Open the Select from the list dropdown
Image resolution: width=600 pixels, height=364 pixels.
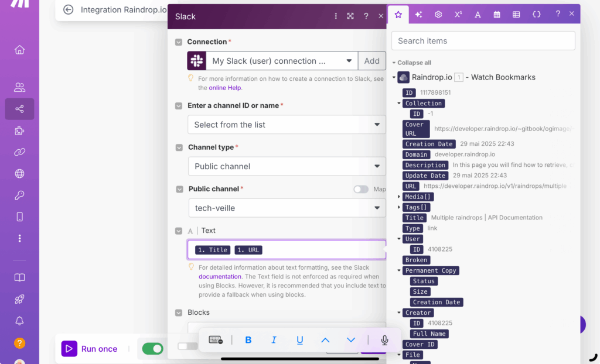[x=287, y=125]
